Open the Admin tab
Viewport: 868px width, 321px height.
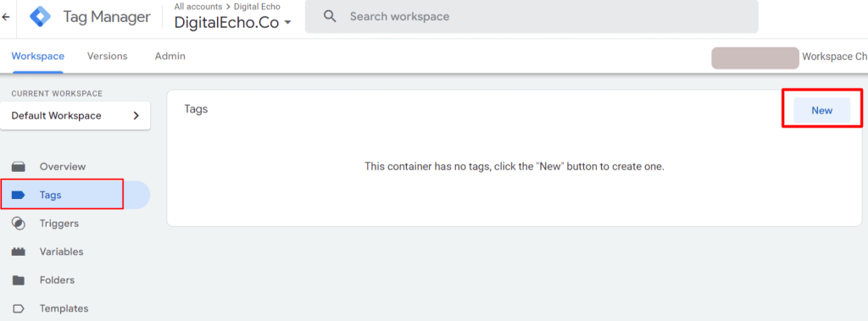170,57
